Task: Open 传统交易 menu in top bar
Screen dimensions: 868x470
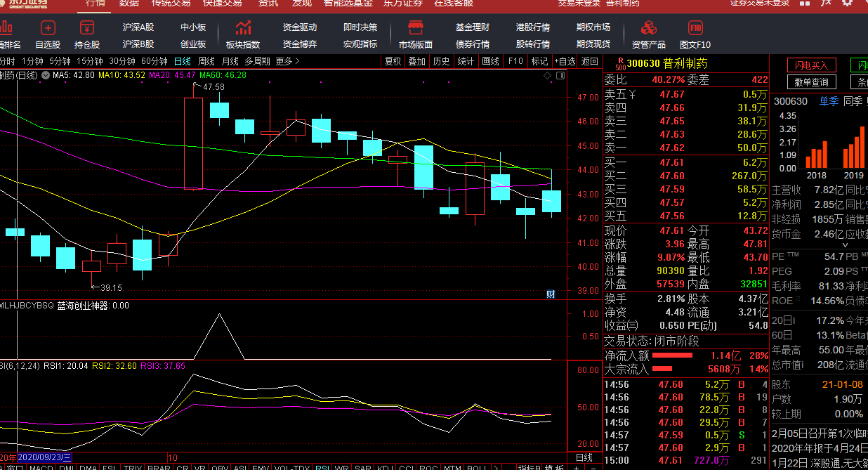Action: (x=171, y=3)
